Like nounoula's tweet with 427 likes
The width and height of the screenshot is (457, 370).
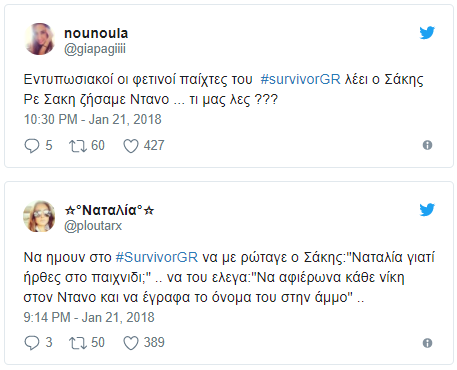click(131, 146)
